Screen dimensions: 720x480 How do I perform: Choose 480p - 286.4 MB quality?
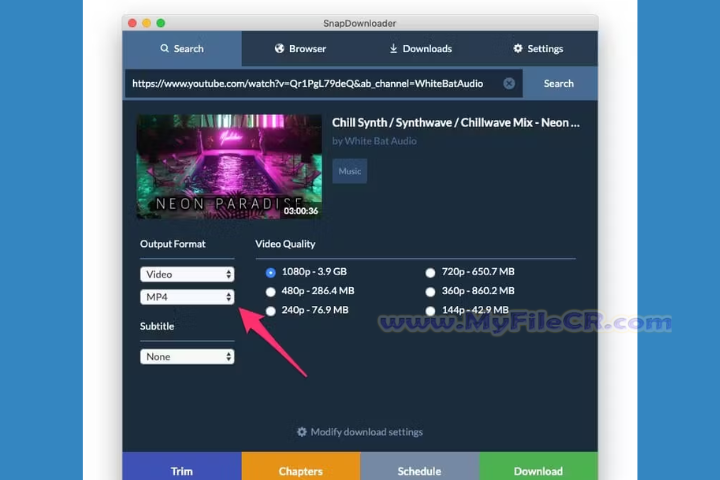(x=270, y=292)
